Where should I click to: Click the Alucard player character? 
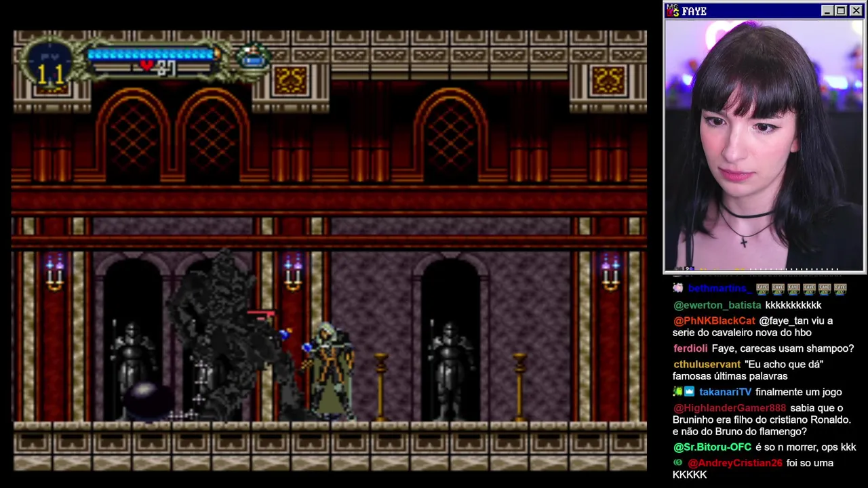point(329,370)
